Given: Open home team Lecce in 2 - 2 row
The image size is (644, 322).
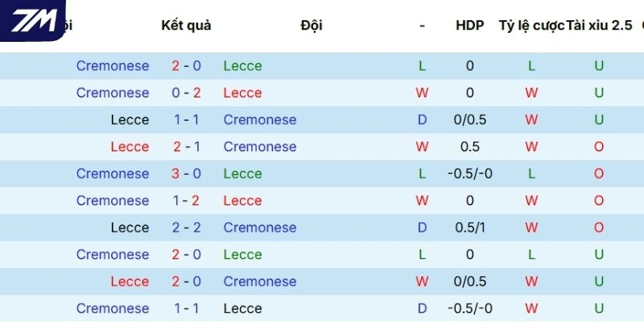Looking at the screenshot, I should [130, 228].
